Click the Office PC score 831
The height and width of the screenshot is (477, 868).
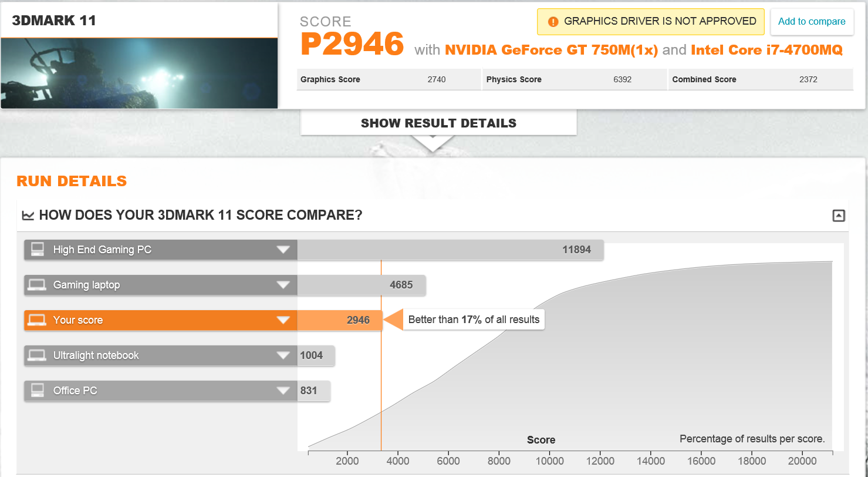[309, 391]
